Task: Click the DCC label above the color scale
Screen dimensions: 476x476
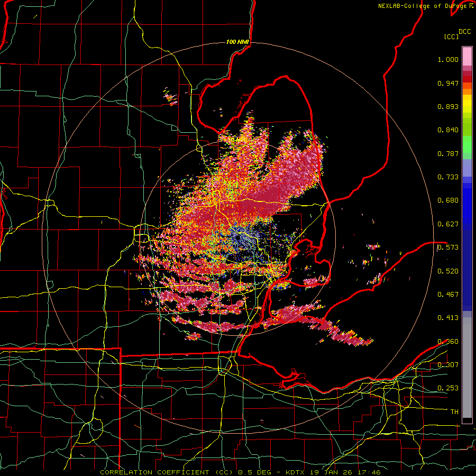Action: pos(465,32)
